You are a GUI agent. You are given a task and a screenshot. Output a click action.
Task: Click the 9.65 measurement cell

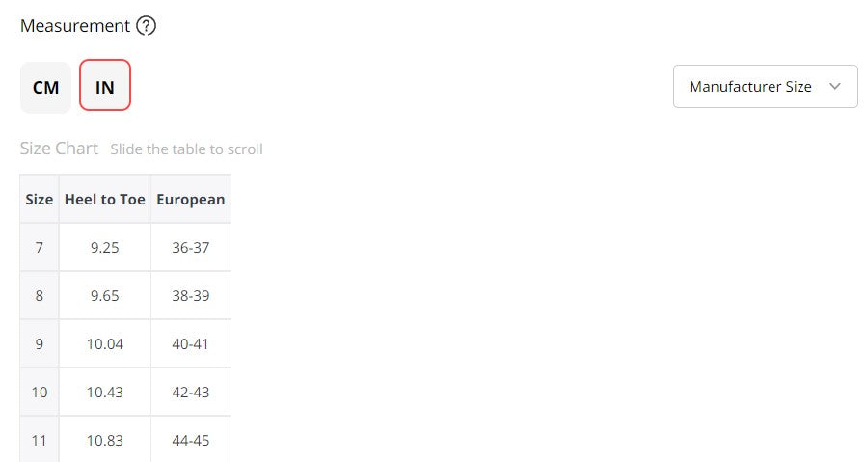coord(105,296)
